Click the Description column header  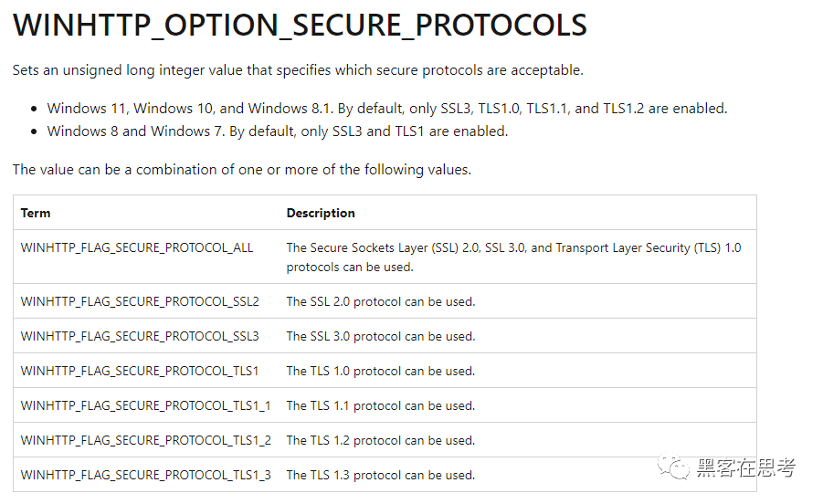click(x=321, y=213)
